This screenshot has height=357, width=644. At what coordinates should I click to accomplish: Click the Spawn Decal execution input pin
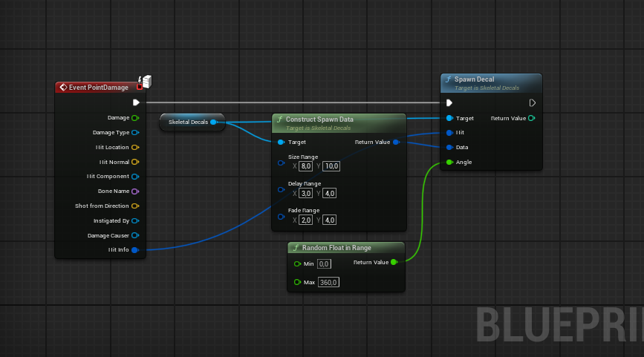click(x=449, y=103)
